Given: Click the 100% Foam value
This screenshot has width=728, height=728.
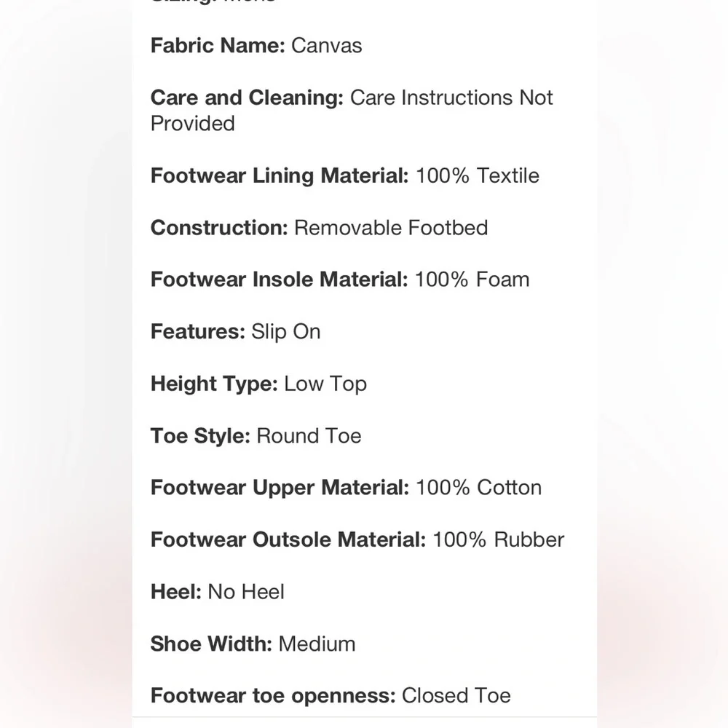Looking at the screenshot, I should (472, 280).
